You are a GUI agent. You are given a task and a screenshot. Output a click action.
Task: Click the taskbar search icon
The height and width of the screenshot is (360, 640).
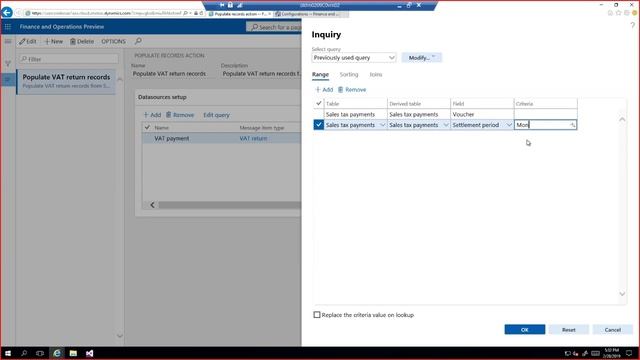24,353
